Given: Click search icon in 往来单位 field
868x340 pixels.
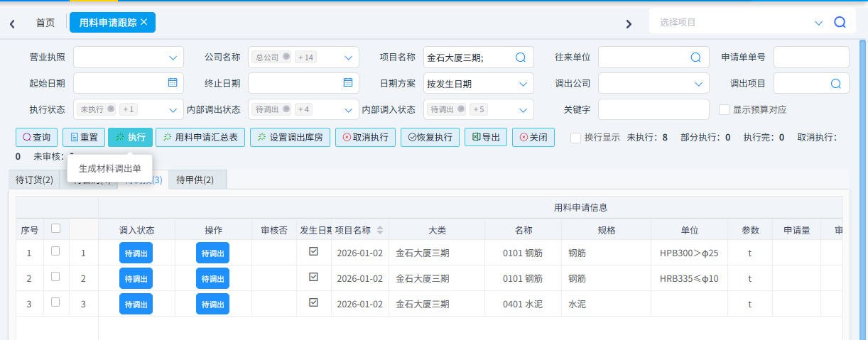Looking at the screenshot, I should 695,57.
